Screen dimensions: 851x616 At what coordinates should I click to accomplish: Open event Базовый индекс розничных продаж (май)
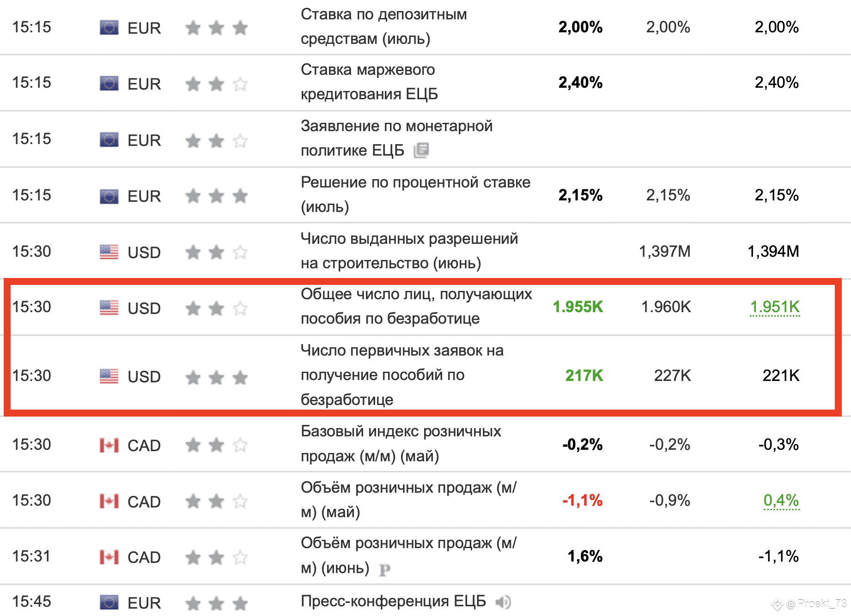tap(401, 443)
